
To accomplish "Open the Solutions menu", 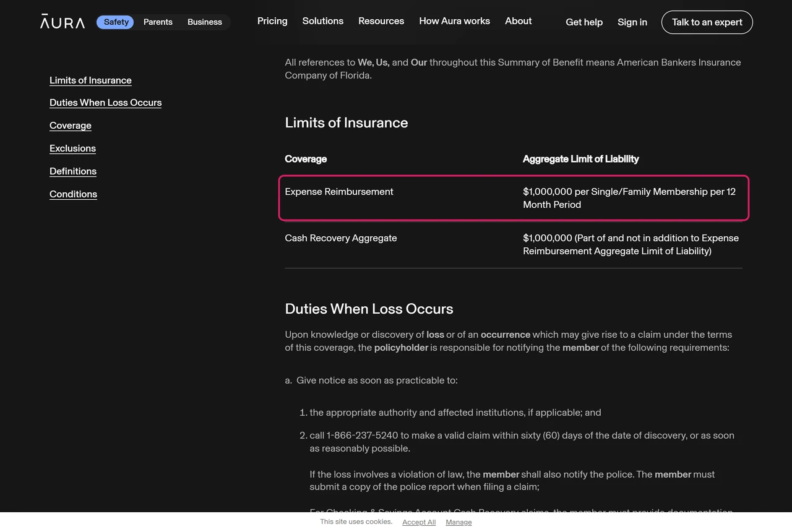I will tap(323, 21).
